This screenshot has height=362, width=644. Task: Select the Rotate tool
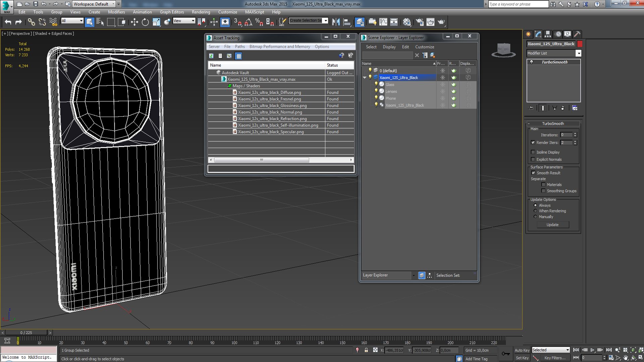click(x=145, y=22)
